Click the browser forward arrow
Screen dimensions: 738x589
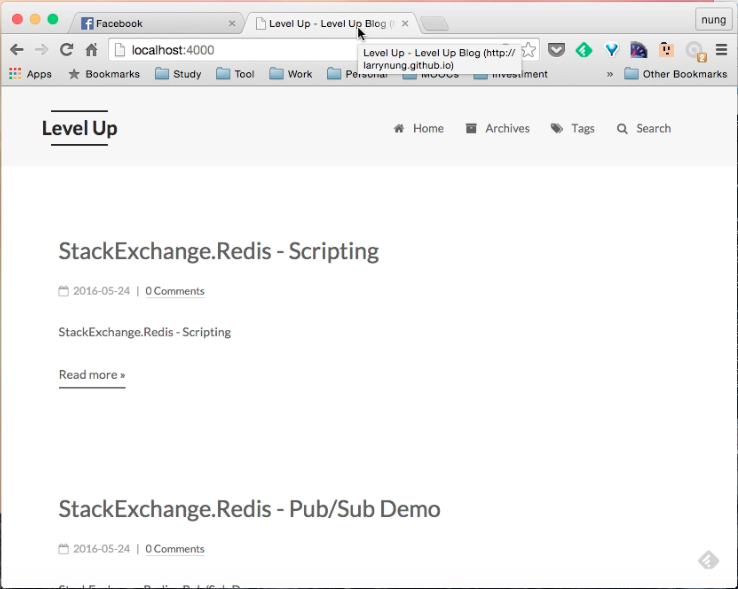pyautogui.click(x=41, y=49)
